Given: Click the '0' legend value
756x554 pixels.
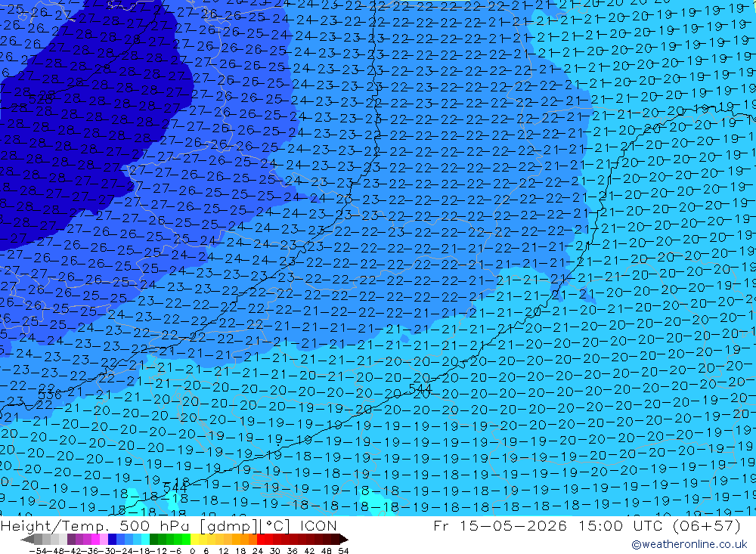Looking at the screenshot, I should click(x=192, y=551).
